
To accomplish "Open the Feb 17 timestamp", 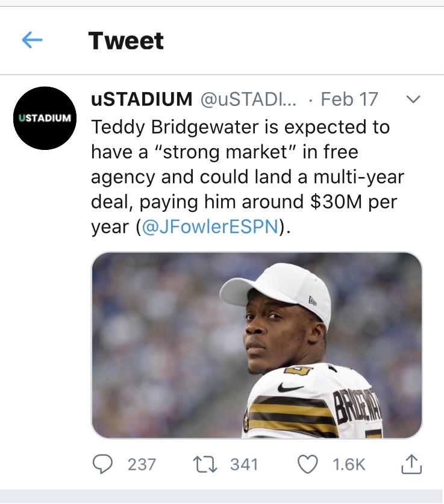I will tap(349, 99).
